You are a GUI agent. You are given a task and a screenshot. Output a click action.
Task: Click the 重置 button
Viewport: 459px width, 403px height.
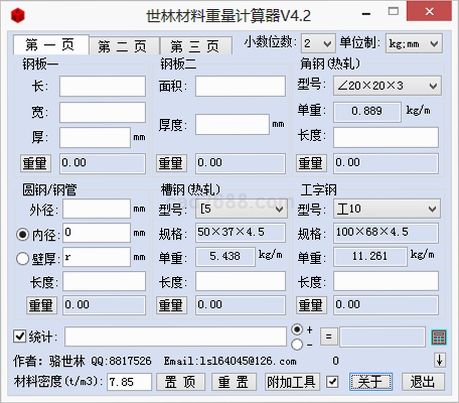234,382
